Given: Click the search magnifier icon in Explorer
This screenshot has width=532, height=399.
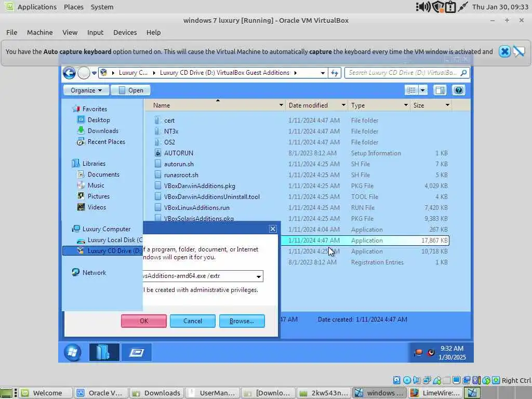Looking at the screenshot, I should tap(463, 73).
